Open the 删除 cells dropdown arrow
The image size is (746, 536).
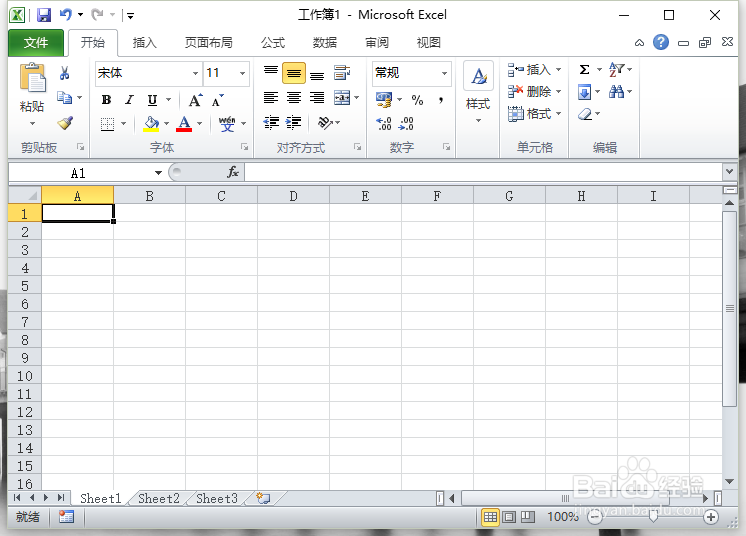point(559,91)
